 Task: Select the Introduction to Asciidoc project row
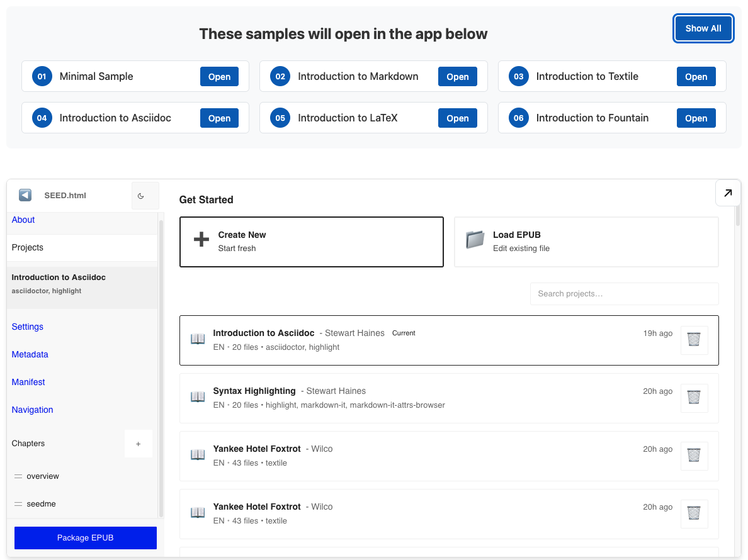(x=449, y=340)
